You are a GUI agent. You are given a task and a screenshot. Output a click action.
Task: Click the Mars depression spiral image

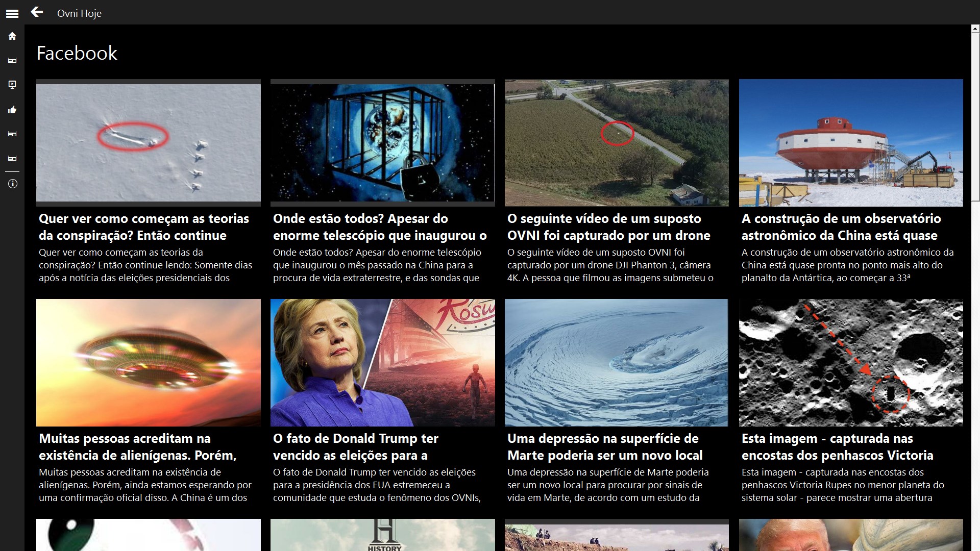[616, 363]
